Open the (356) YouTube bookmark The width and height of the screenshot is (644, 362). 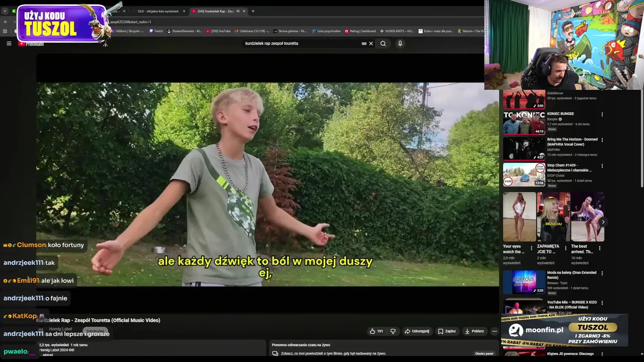[x=218, y=31]
